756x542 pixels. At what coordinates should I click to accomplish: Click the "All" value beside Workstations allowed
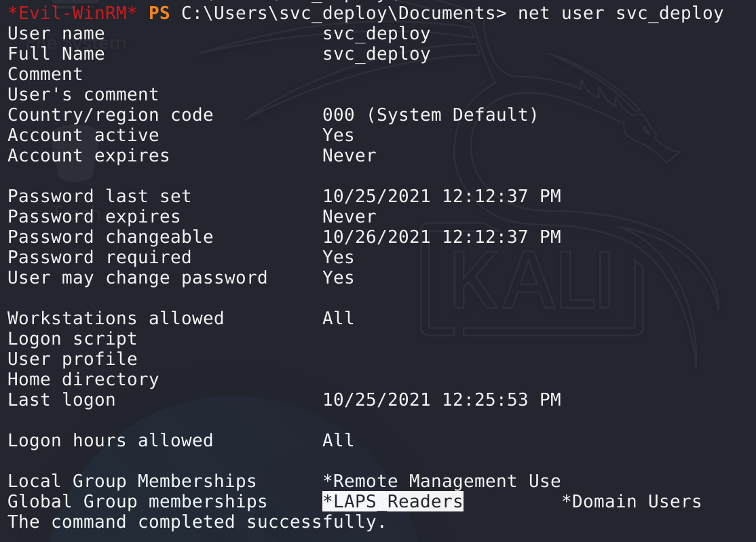[x=339, y=319]
